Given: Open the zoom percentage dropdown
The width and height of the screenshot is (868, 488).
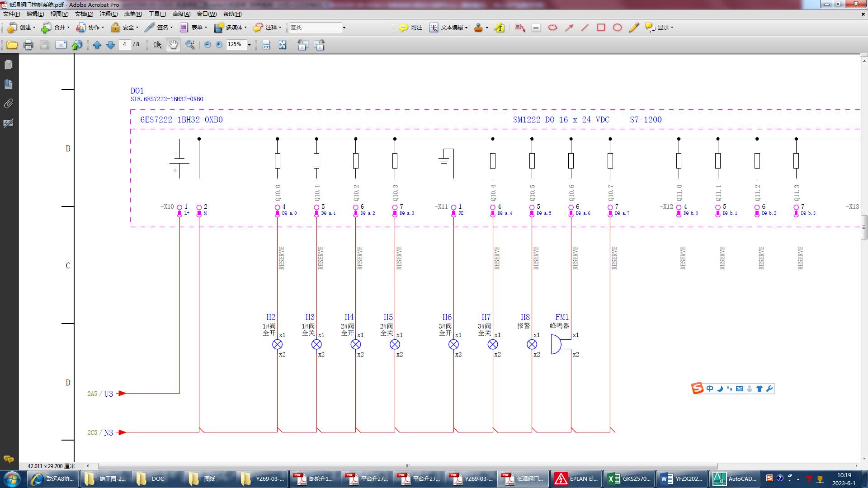Looking at the screenshot, I should pos(249,45).
